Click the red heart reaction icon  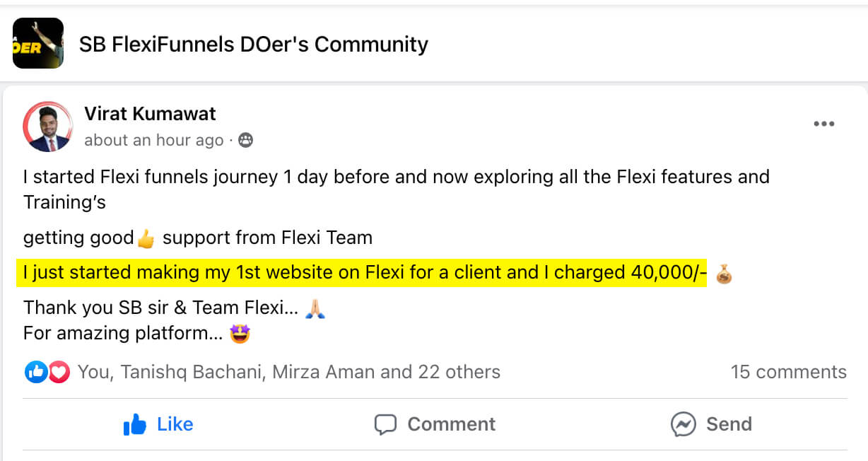click(x=59, y=372)
